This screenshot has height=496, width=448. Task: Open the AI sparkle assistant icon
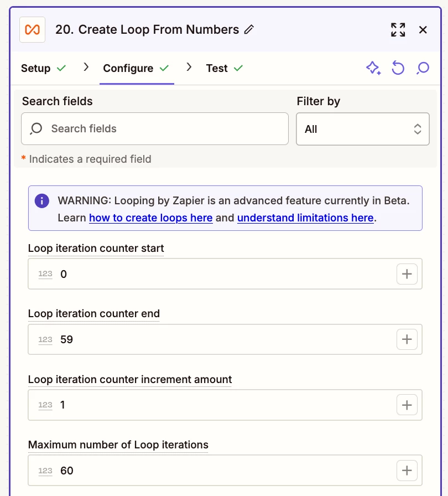tap(373, 68)
